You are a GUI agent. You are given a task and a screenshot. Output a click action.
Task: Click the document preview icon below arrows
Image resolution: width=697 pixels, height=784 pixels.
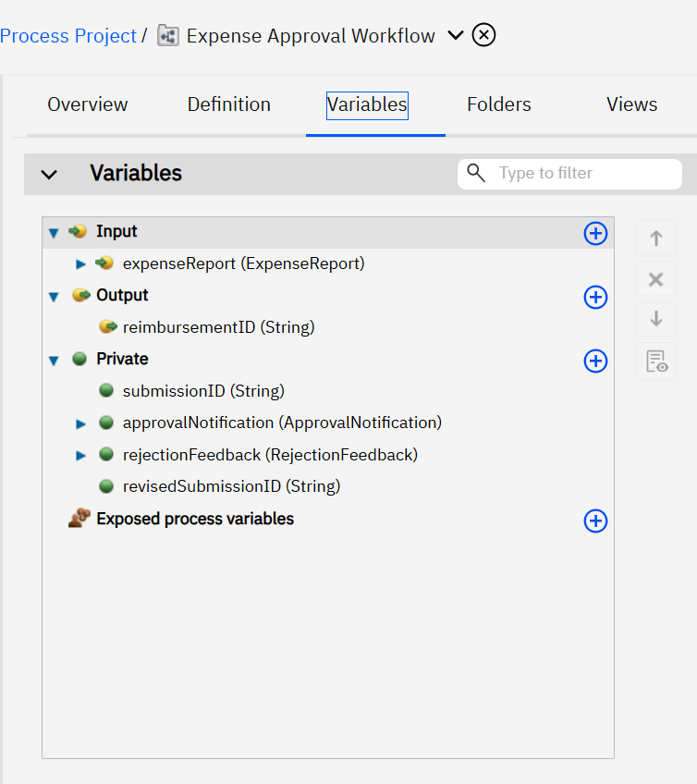(x=656, y=361)
